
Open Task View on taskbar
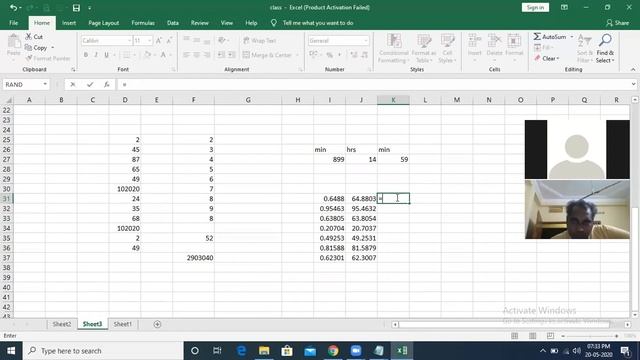point(217,351)
